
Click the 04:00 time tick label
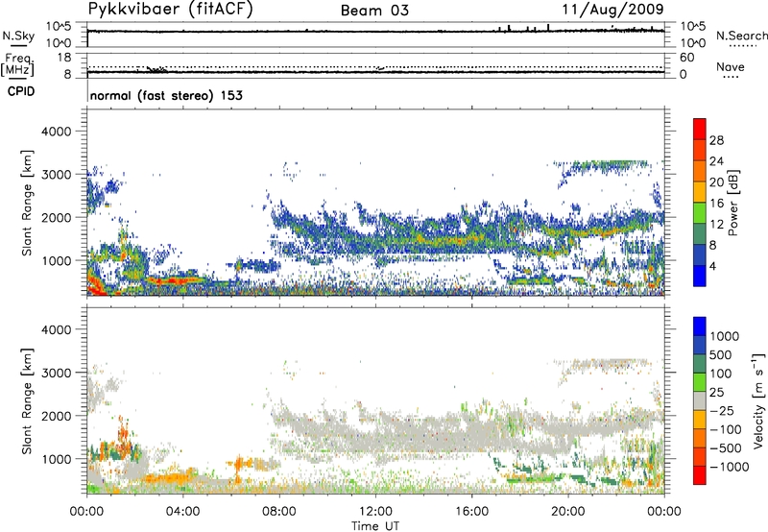point(182,512)
